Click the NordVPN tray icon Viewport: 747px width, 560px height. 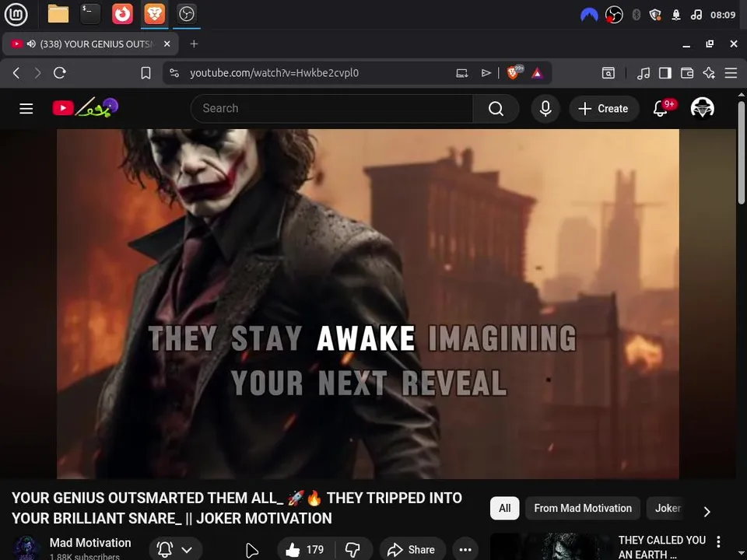[589, 15]
